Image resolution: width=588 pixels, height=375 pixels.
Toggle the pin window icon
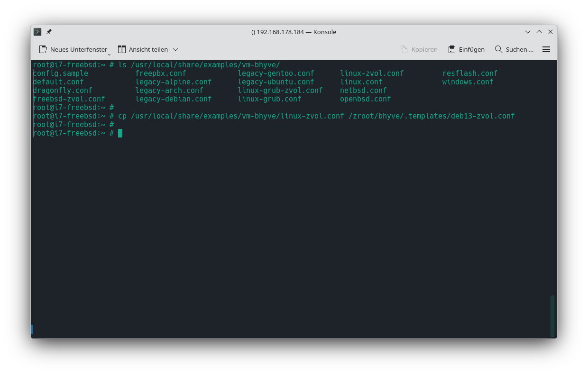point(49,32)
